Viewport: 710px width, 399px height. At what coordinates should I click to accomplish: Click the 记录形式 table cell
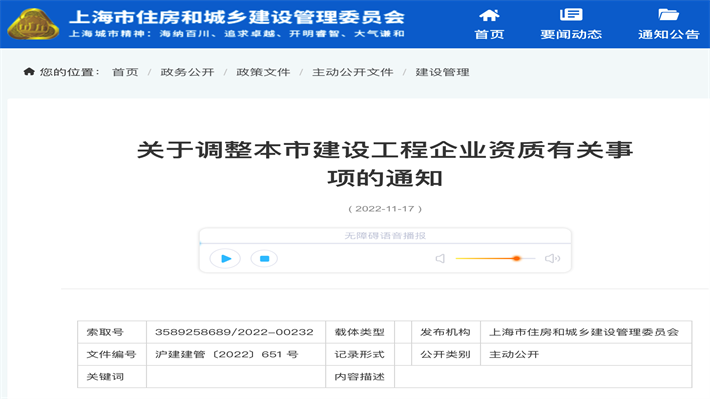(360, 354)
